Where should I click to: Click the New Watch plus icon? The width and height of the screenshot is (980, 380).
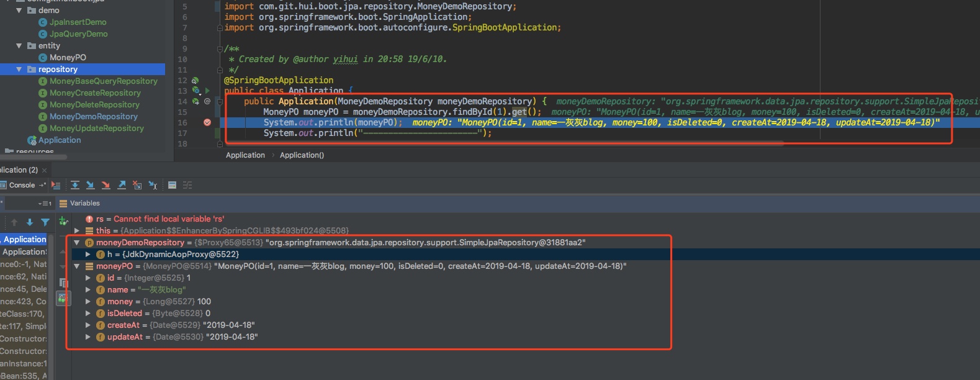point(63,221)
